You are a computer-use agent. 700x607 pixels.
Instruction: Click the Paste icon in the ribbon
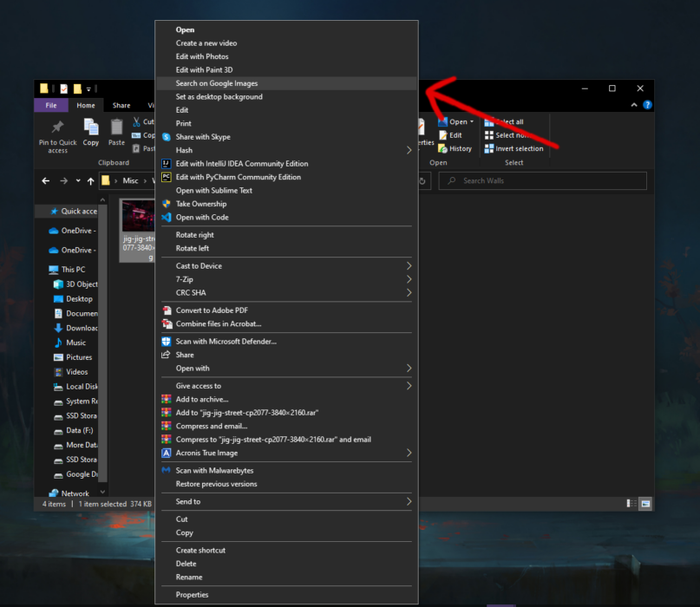pyautogui.click(x=116, y=127)
